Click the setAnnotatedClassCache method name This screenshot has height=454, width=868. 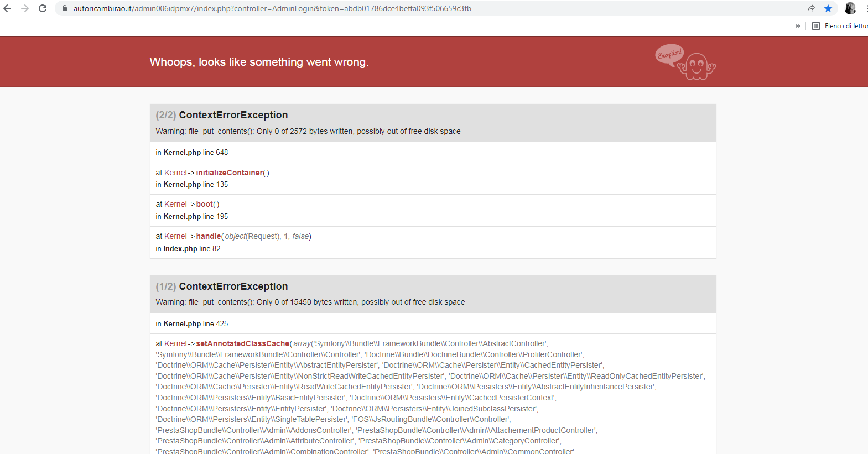pos(243,343)
